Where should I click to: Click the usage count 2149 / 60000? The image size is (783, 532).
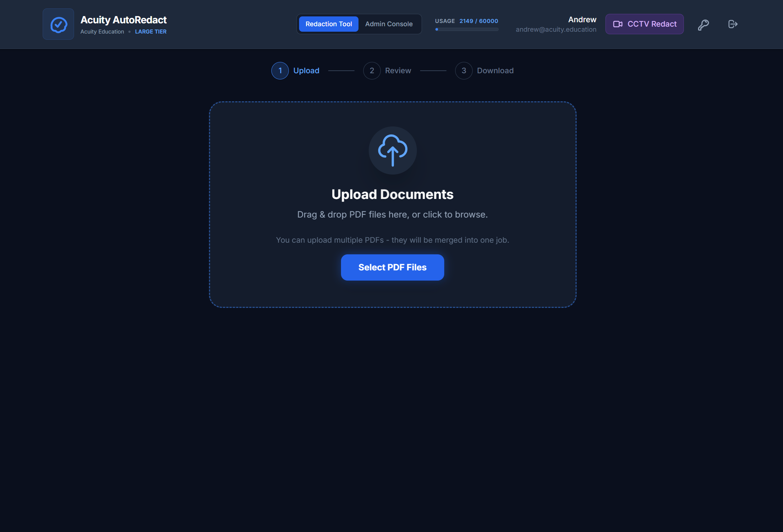(x=478, y=21)
